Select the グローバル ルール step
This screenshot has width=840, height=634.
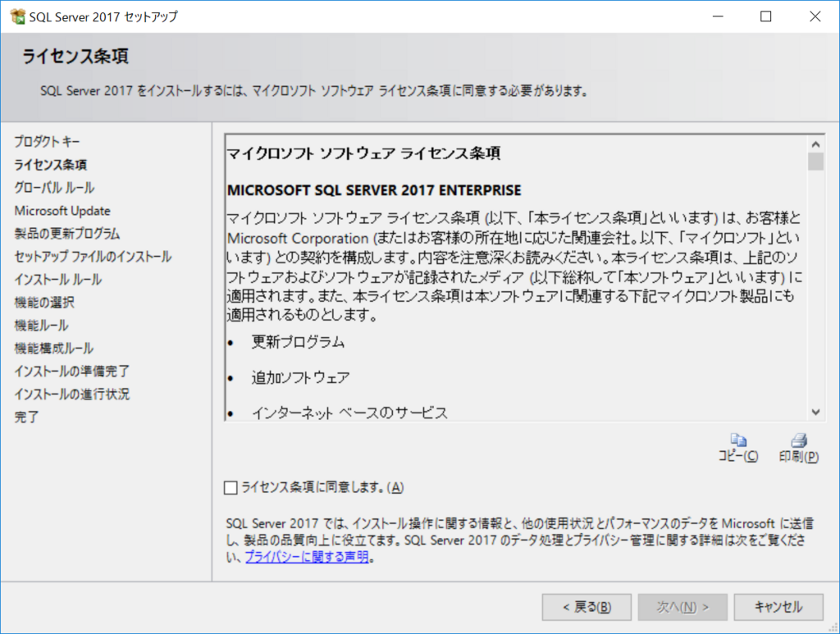[54, 188]
